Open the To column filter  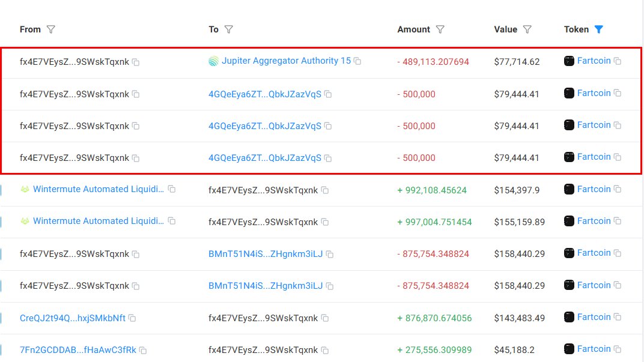point(229,29)
